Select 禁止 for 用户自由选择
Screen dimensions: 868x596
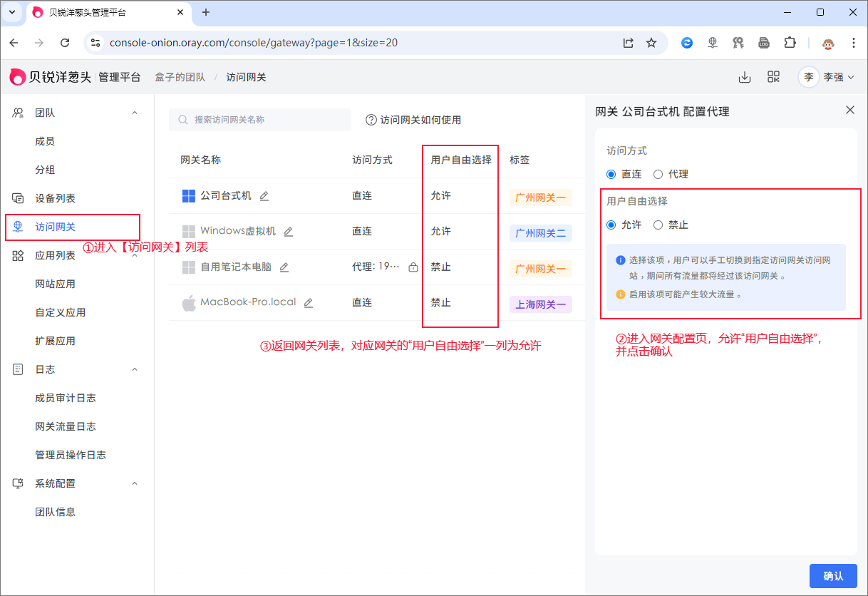pos(658,225)
